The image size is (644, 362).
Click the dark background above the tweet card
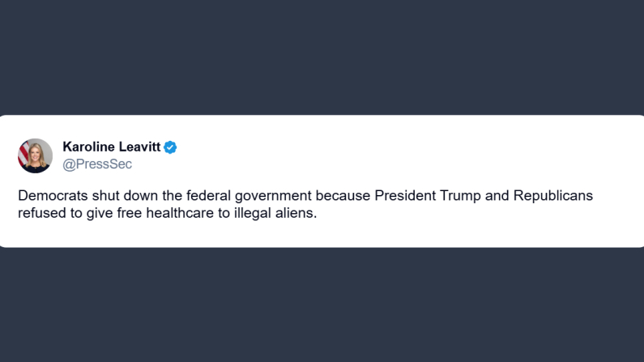(x=322, y=57)
